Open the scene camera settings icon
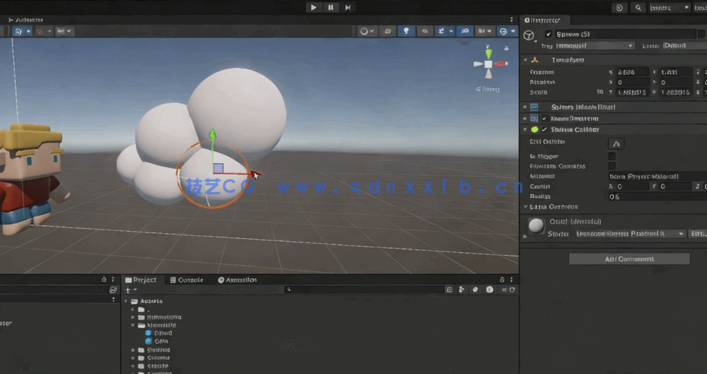707x374 pixels. coord(485,31)
